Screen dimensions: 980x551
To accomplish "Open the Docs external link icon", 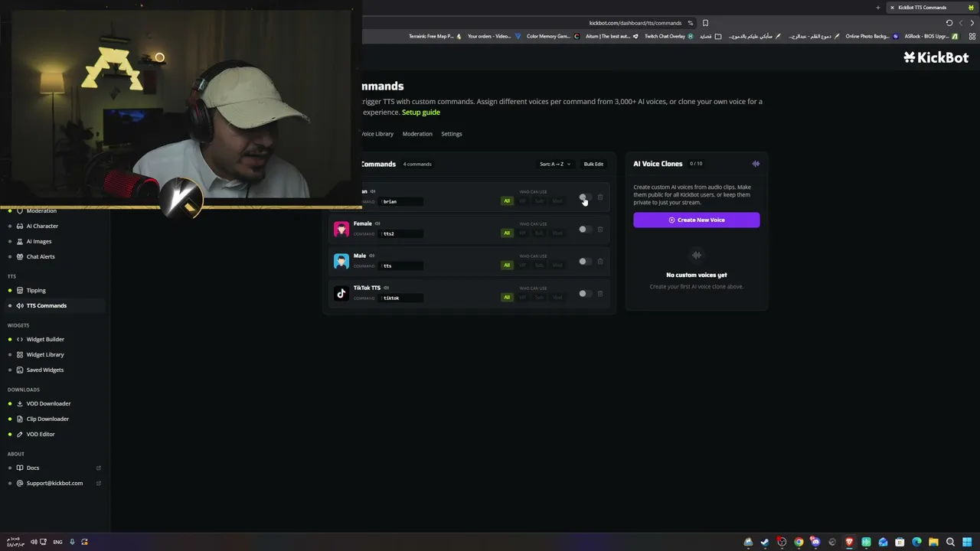I will pos(98,468).
